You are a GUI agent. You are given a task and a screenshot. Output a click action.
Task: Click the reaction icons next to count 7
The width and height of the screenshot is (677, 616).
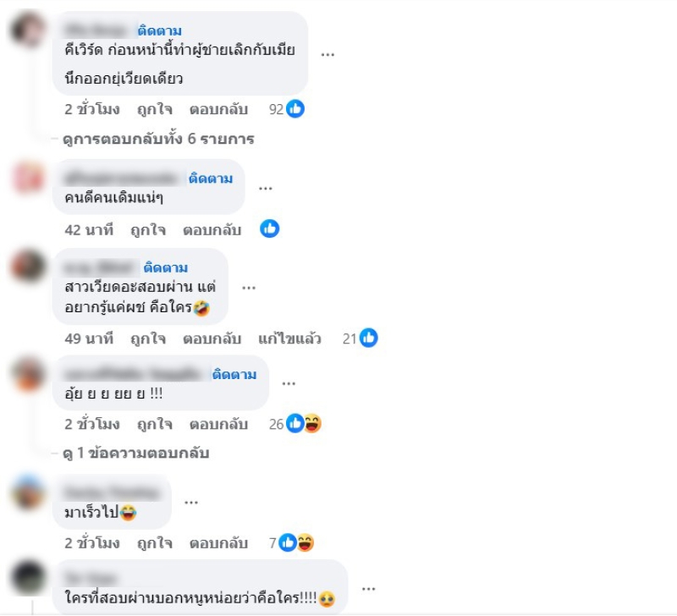click(x=297, y=542)
